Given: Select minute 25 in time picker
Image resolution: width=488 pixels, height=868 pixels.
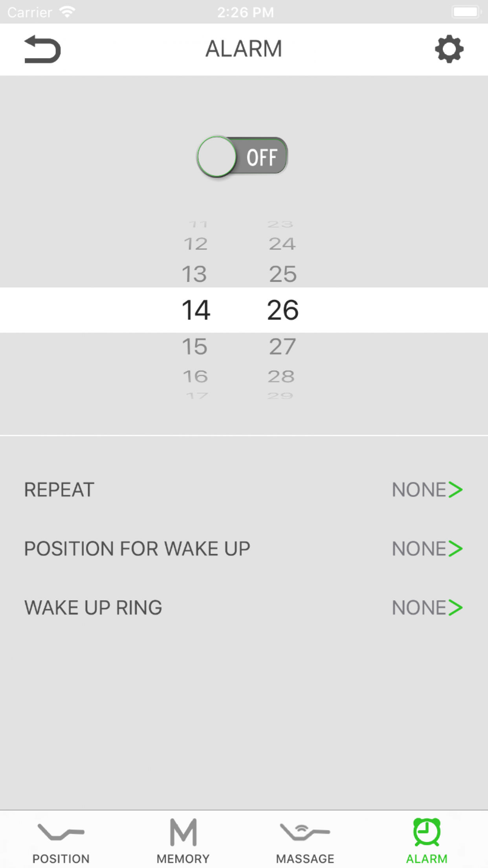Looking at the screenshot, I should coord(283,274).
